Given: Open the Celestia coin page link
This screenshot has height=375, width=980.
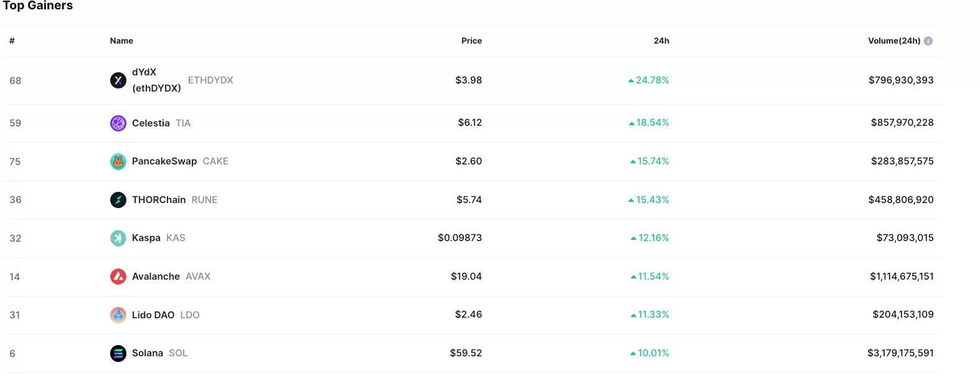Looking at the screenshot, I should 151,123.
